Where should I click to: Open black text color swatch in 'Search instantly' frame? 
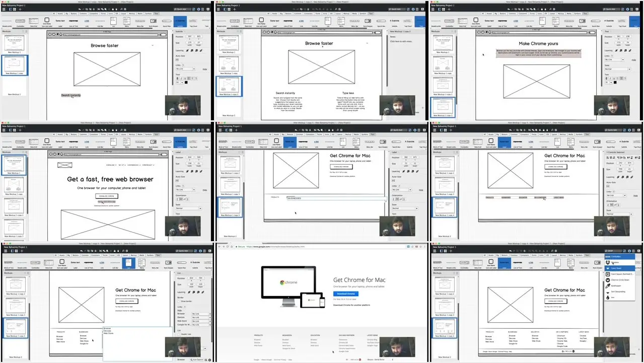pos(185,83)
